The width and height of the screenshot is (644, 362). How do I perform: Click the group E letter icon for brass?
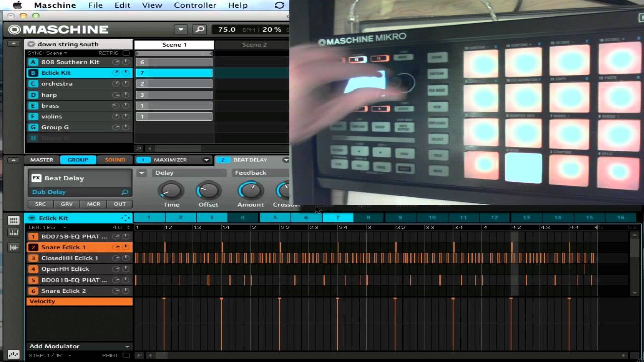(33, 106)
